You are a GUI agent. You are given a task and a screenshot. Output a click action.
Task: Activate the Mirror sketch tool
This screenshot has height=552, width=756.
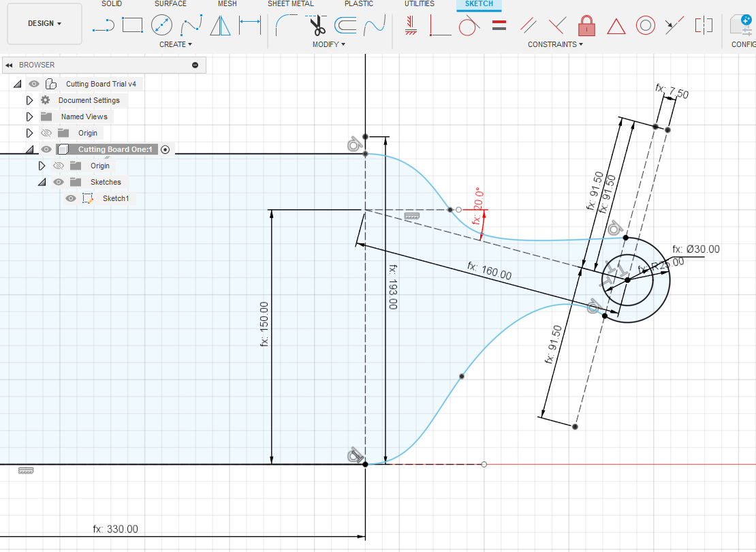coord(221,26)
